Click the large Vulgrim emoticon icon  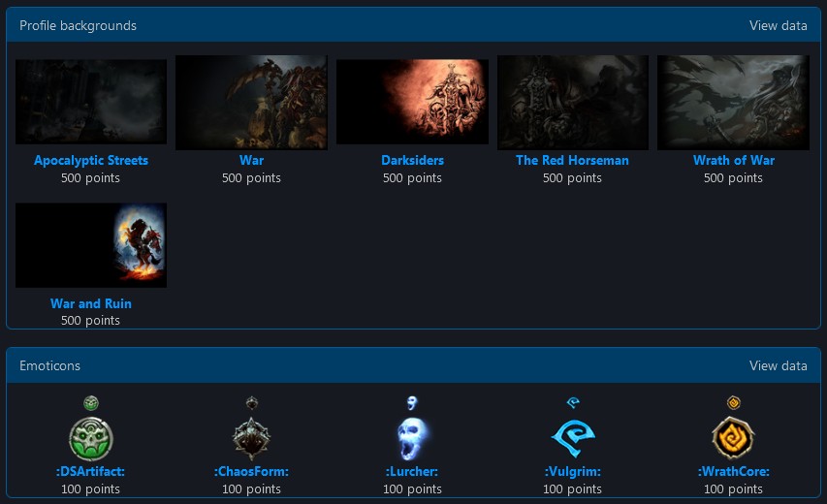click(573, 439)
